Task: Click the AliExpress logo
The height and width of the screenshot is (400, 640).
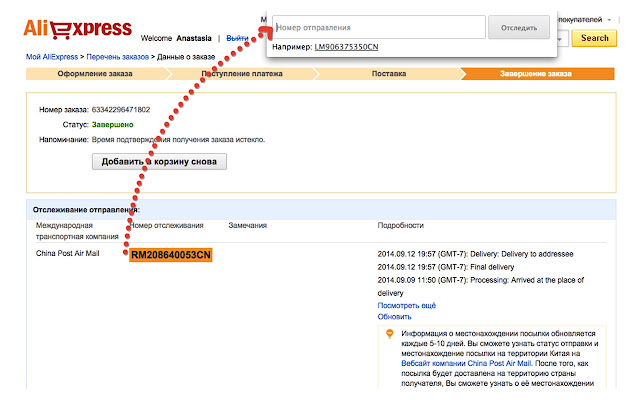Action: tap(78, 29)
